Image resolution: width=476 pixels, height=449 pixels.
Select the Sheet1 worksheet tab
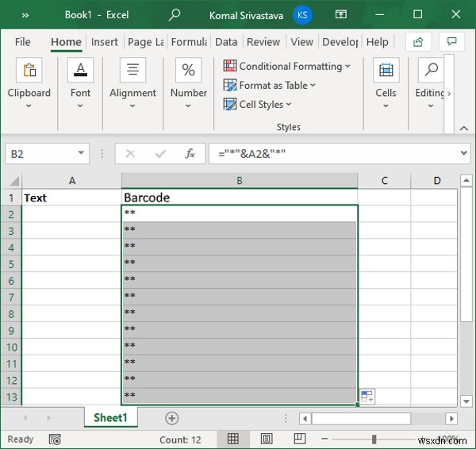[110, 418]
